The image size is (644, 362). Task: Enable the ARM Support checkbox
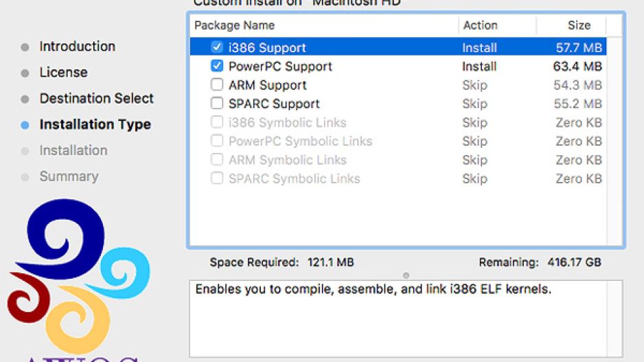point(217,84)
